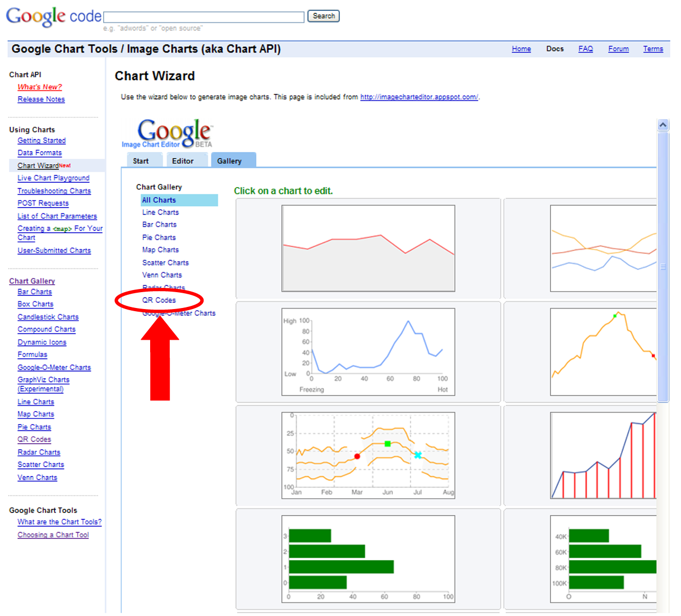
Task: Click the Jan-Aug marker line chart thumbnail
Action: (x=368, y=455)
